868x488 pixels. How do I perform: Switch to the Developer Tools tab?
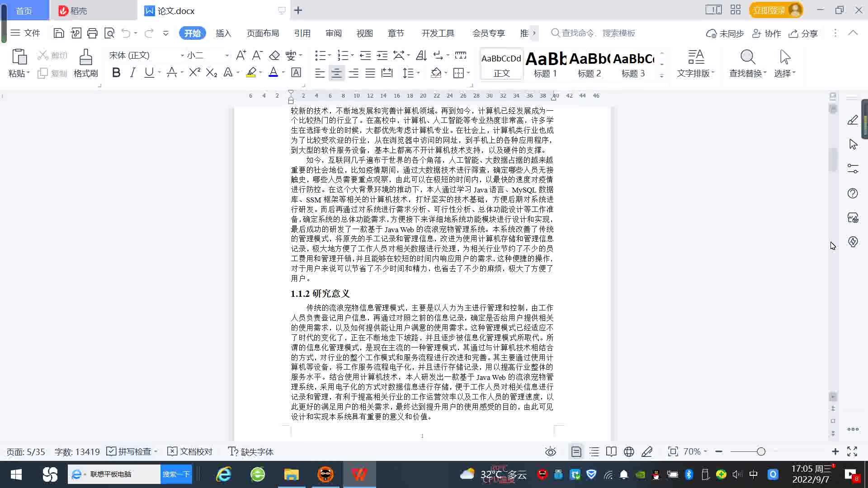coord(438,33)
